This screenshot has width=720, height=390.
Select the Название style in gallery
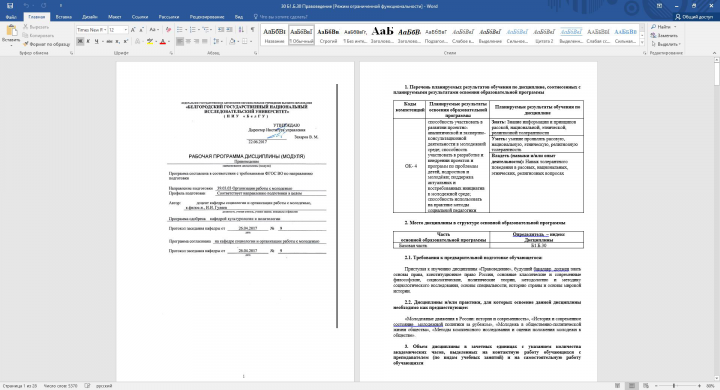275,35
